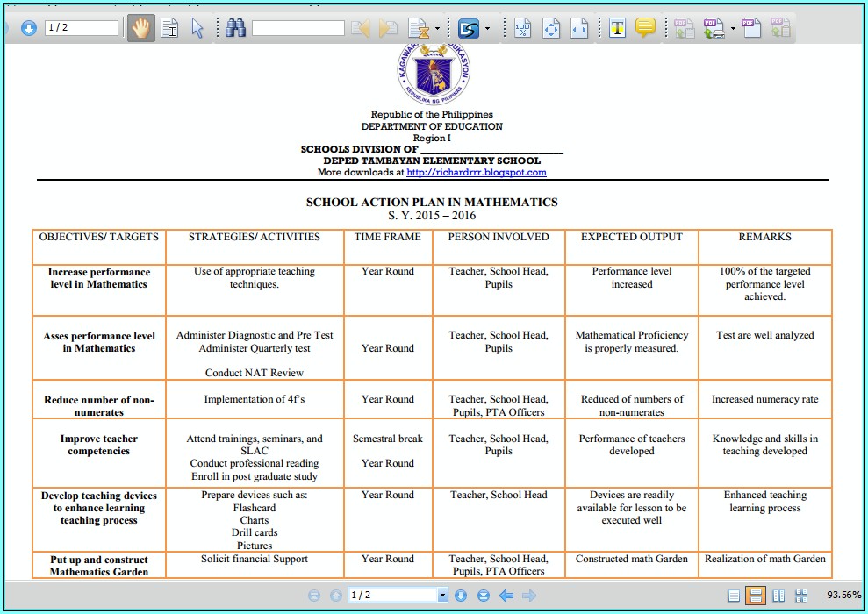Activate the text selection tool
868x614 pixels.
coord(169,28)
